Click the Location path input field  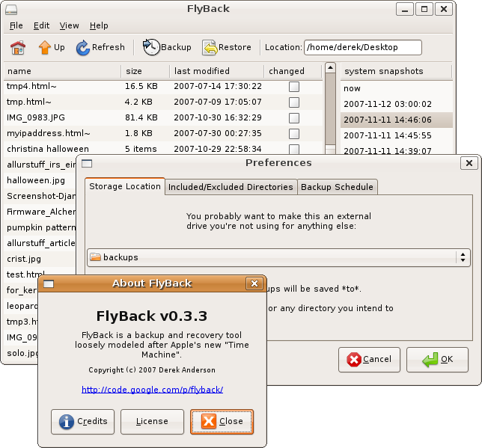[363, 48]
